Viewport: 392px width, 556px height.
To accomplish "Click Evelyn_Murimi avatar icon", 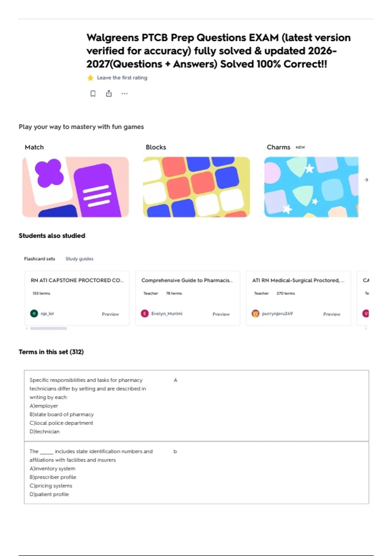I will click(x=145, y=313).
